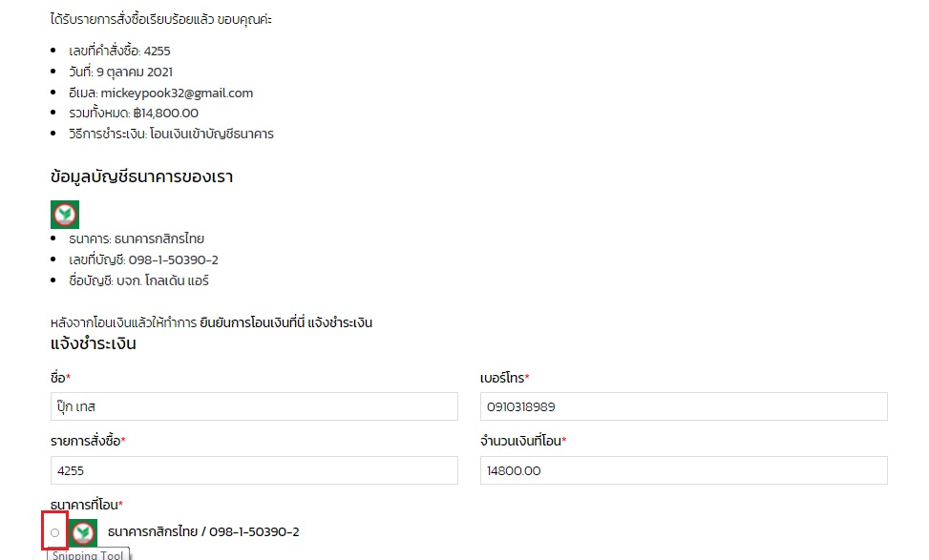Click the รายการสั่งซื้อ field containing 4255
The width and height of the screenshot is (929, 560).
click(x=254, y=470)
